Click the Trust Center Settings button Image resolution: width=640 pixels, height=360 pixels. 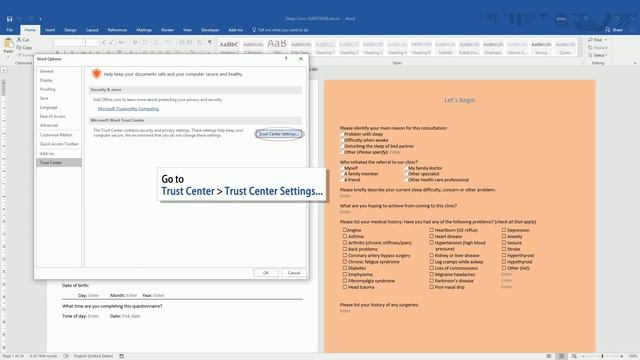(279, 134)
